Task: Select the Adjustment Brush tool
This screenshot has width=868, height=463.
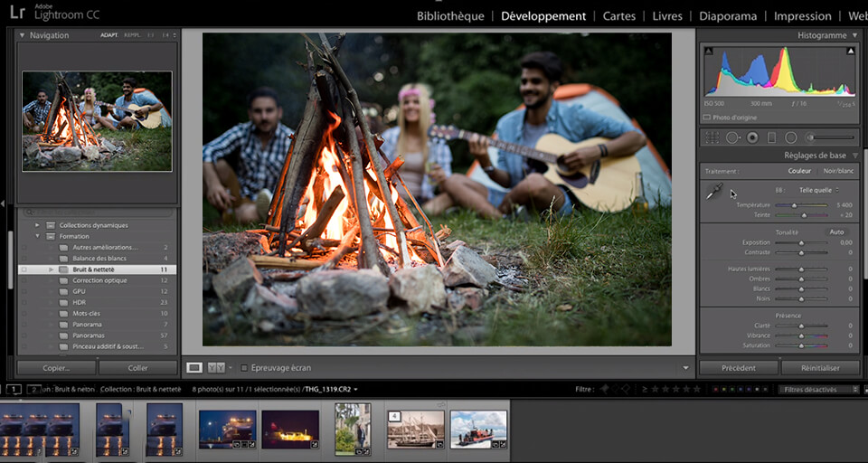Action: point(830,137)
